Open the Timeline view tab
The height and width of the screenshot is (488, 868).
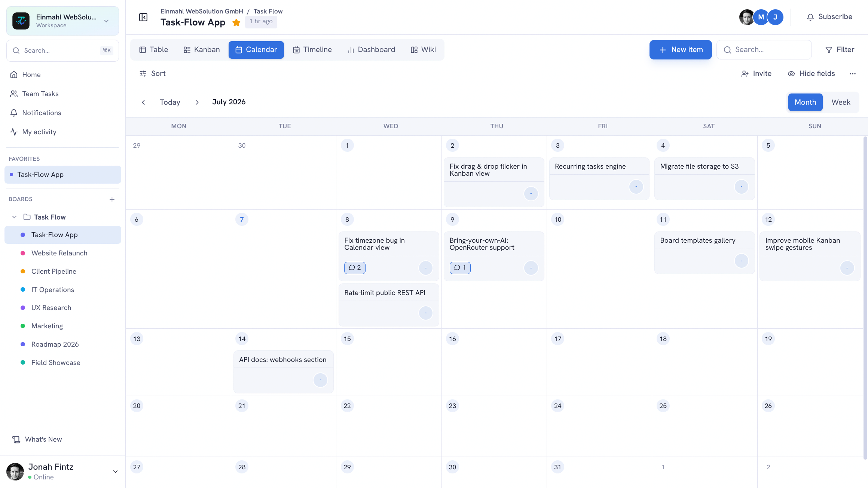(x=312, y=50)
